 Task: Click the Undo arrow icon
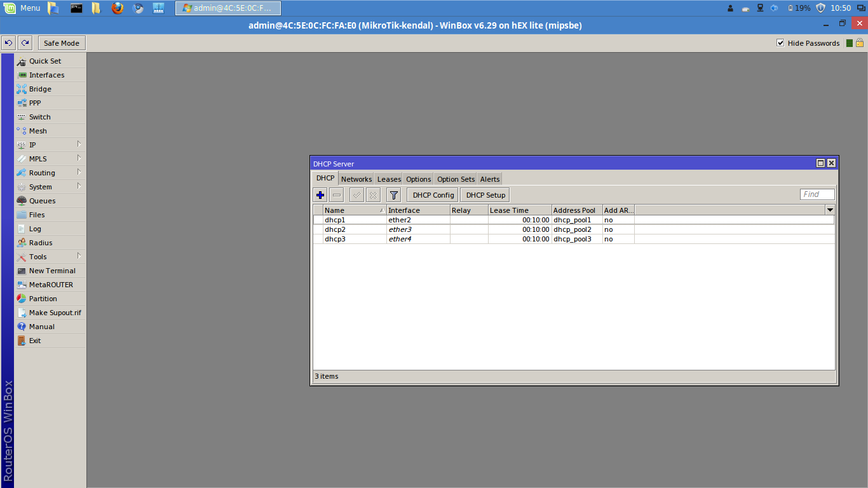pyautogui.click(x=8, y=43)
